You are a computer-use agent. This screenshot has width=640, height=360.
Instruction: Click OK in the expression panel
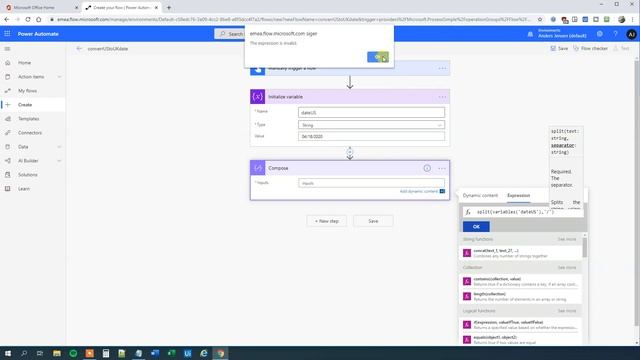click(476, 227)
